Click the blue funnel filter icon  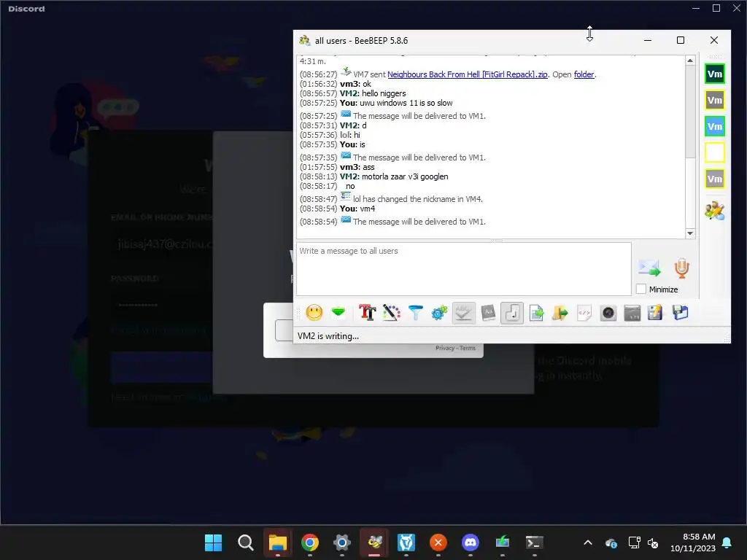[415, 313]
